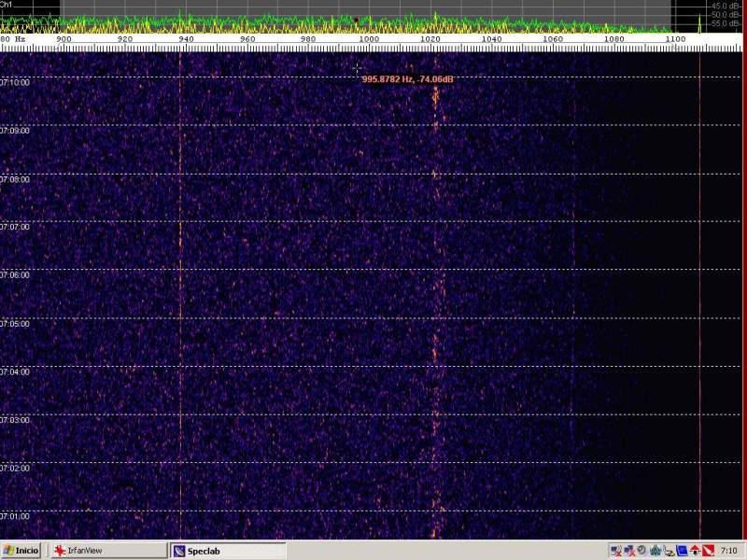The width and height of the screenshot is (747, 560).
Task: Click the 07:05:00 time marker line
Action: (16, 324)
